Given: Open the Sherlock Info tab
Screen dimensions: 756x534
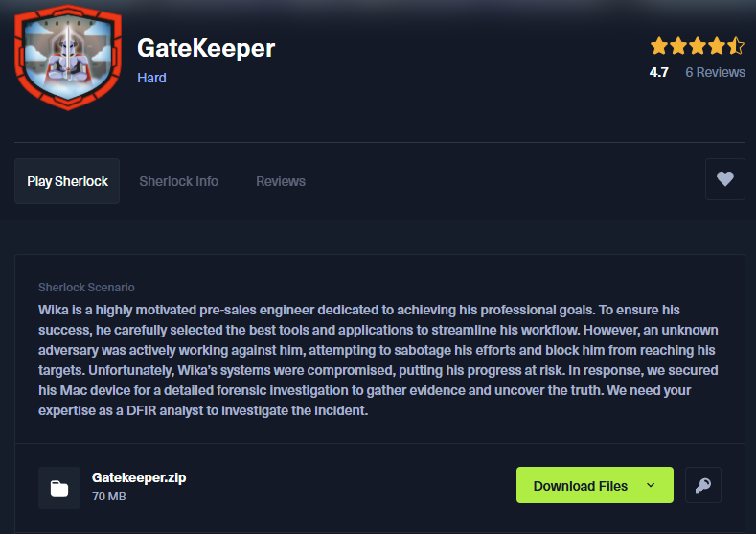Looking at the screenshot, I should tap(178, 181).
